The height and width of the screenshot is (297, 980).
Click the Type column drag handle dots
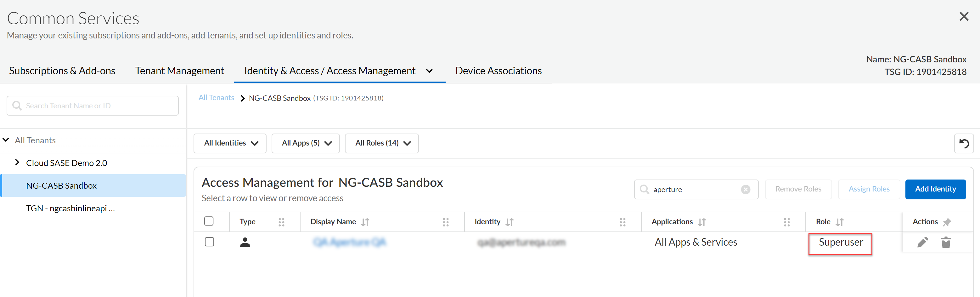(x=282, y=222)
